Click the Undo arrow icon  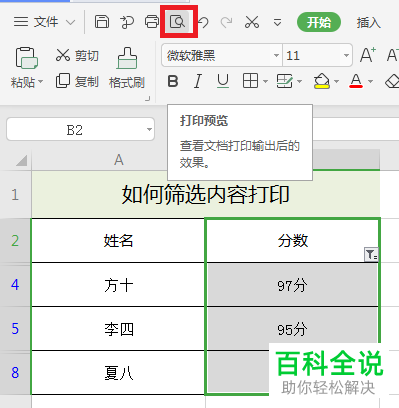(x=203, y=22)
